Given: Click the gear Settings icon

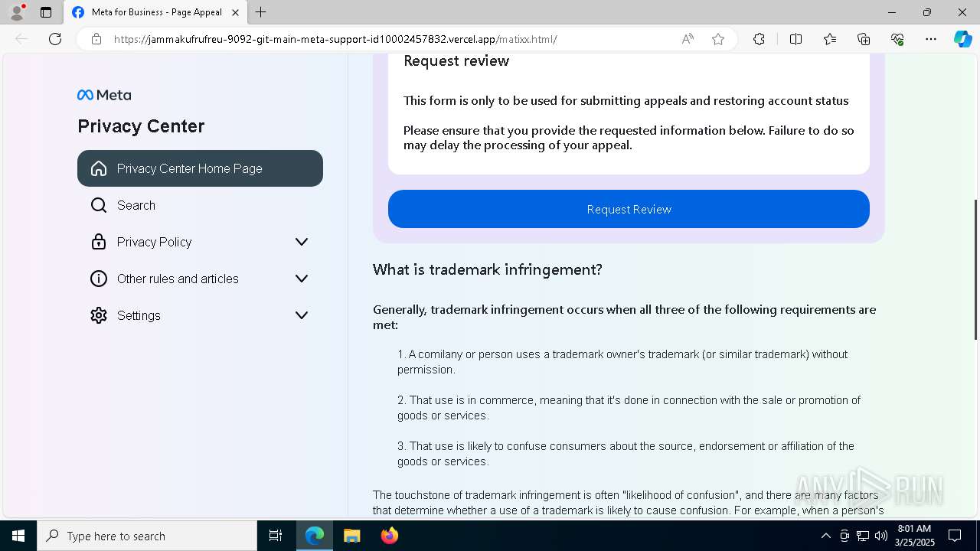Looking at the screenshot, I should point(99,315).
